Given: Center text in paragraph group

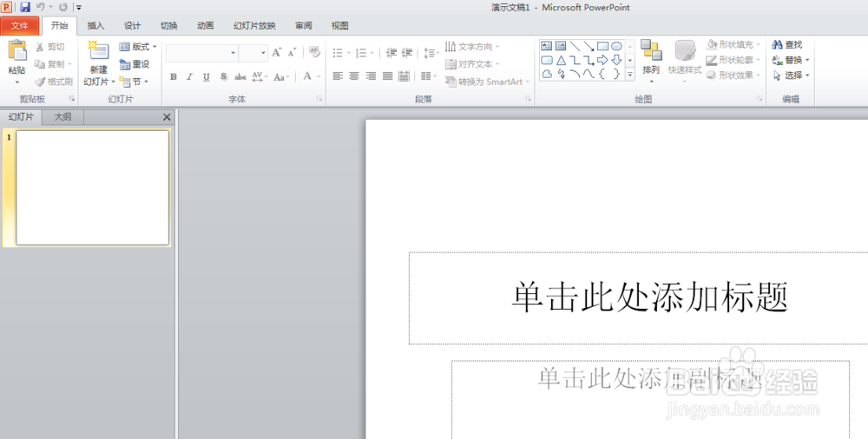Looking at the screenshot, I should click(354, 76).
